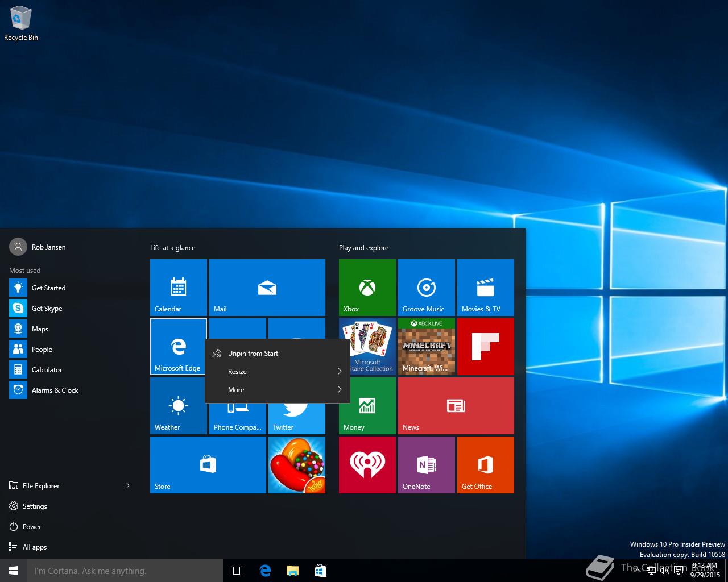Choose More in the context menu
Image resolution: width=728 pixels, height=582 pixels.
pos(278,390)
